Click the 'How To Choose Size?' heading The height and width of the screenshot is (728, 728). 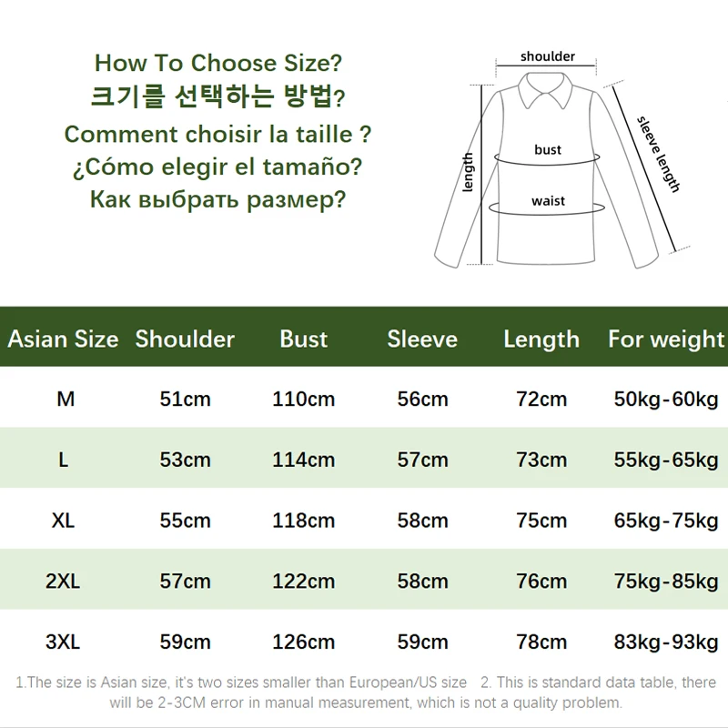218,64
